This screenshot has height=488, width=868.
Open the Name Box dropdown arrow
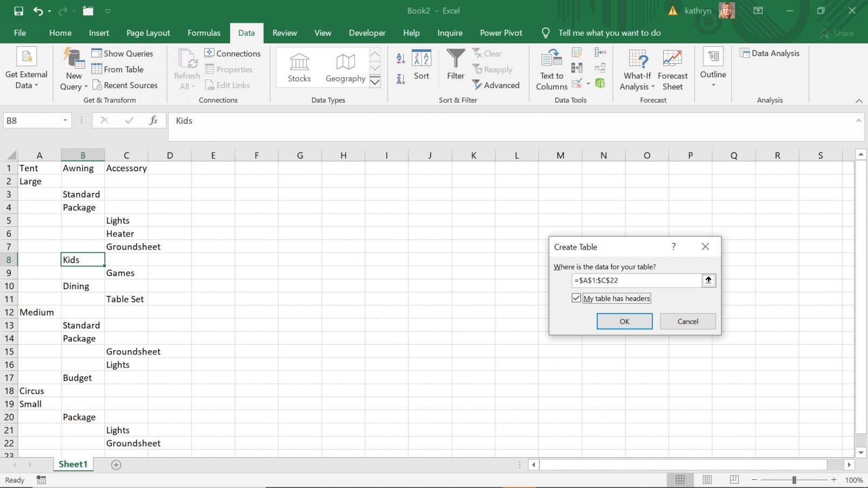[65, 121]
